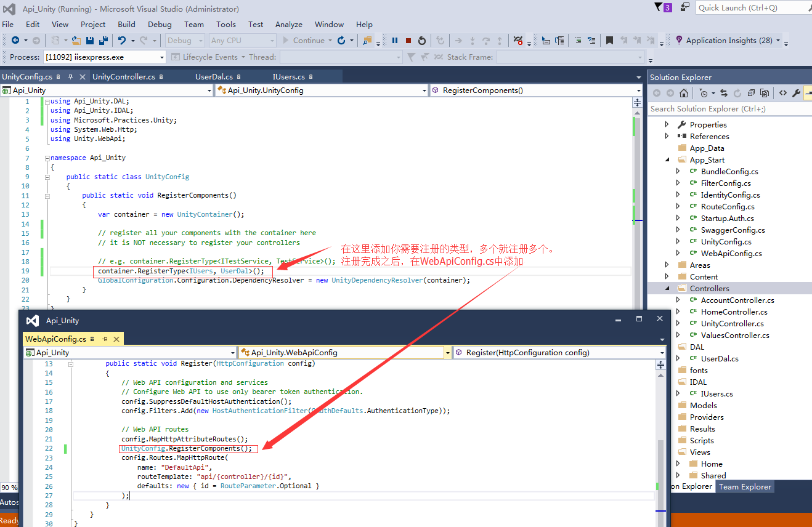The image size is (812, 527).
Task: Open the Application Insights dropdown arrow
Action: tap(778, 41)
